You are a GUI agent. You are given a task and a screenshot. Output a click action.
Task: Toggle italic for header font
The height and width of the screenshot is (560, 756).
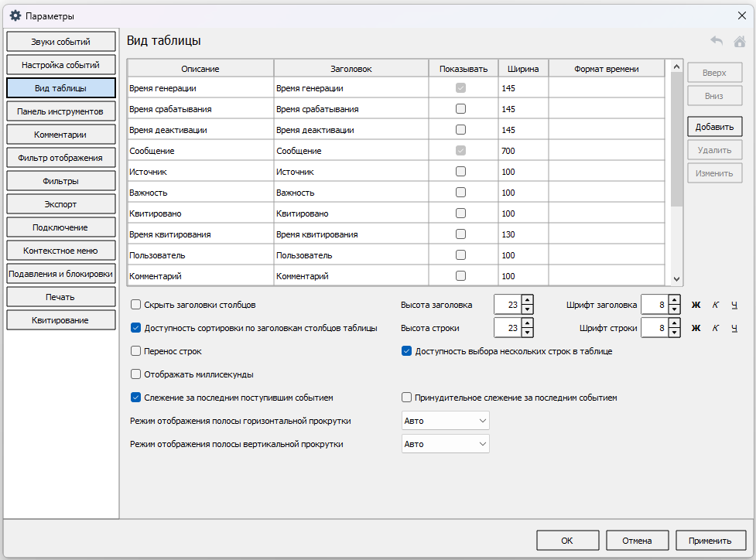(715, 305)
